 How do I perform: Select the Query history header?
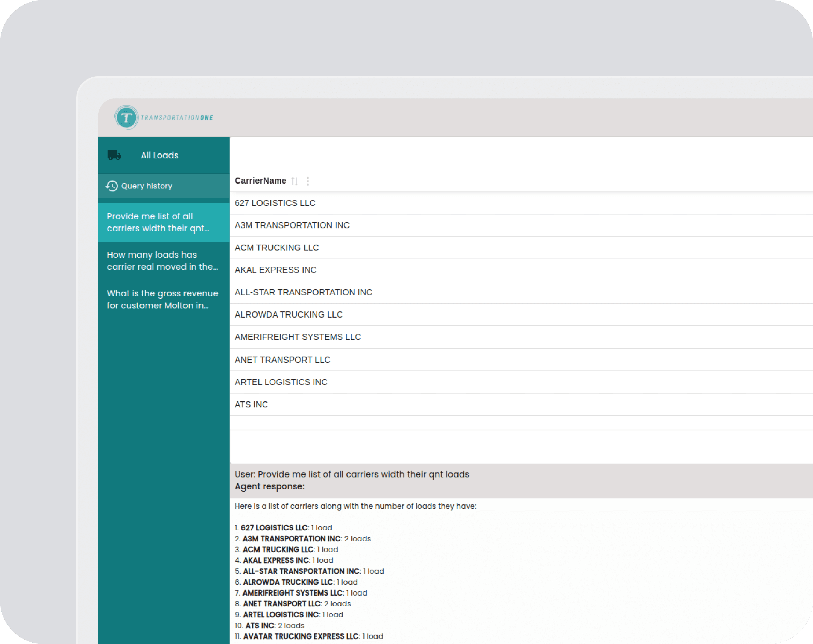(x=147, y=186)
